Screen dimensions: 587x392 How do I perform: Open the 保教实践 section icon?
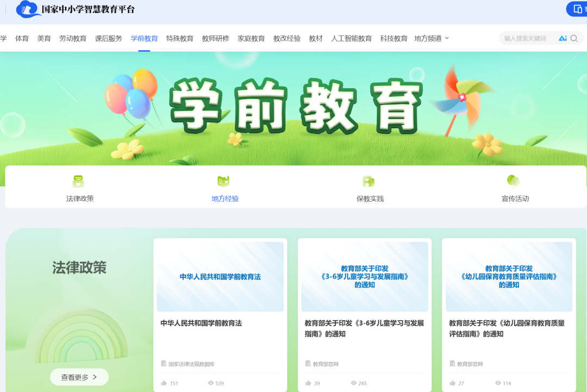coord(369,180)
